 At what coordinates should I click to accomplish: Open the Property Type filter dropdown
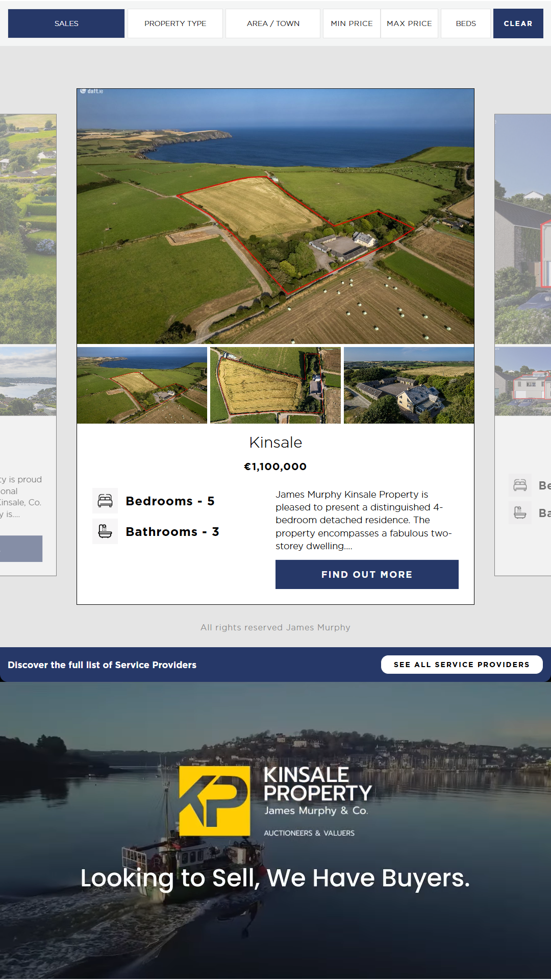175,23
